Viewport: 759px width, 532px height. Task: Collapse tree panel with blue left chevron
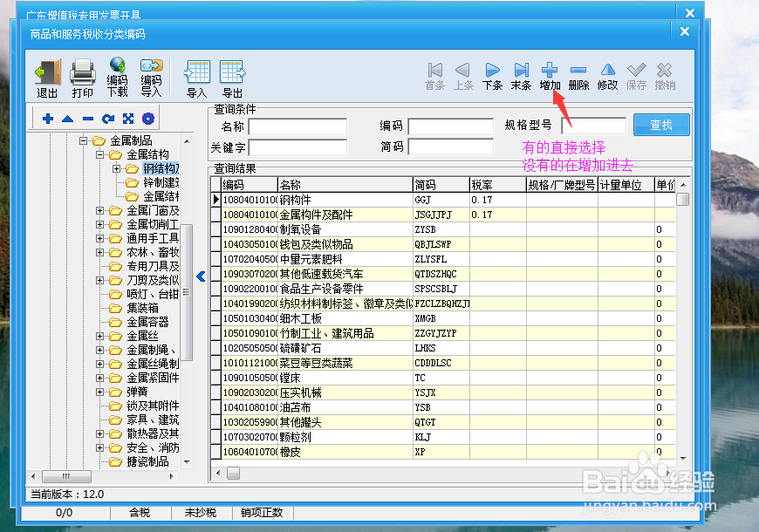(201, 276)
